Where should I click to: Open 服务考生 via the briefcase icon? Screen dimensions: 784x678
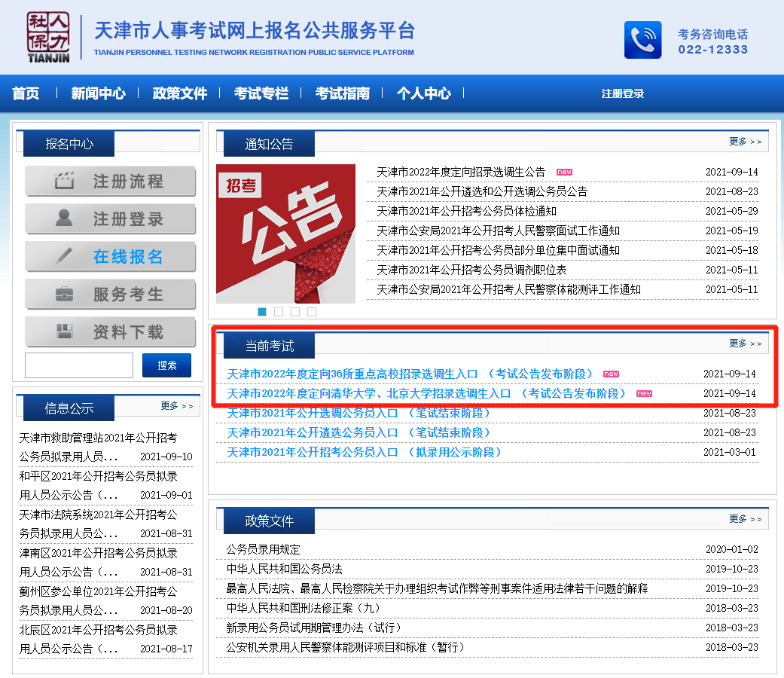pyautogui.click(x=66, y=295)
